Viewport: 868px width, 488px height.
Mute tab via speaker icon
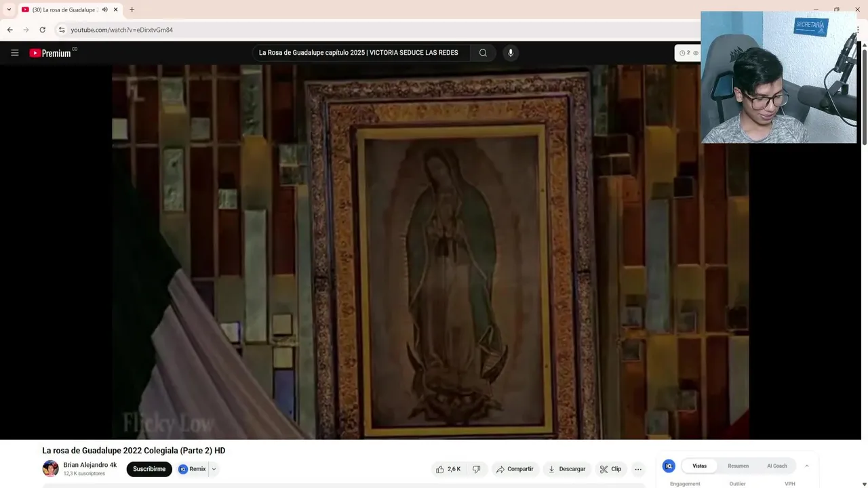(104, 9)
